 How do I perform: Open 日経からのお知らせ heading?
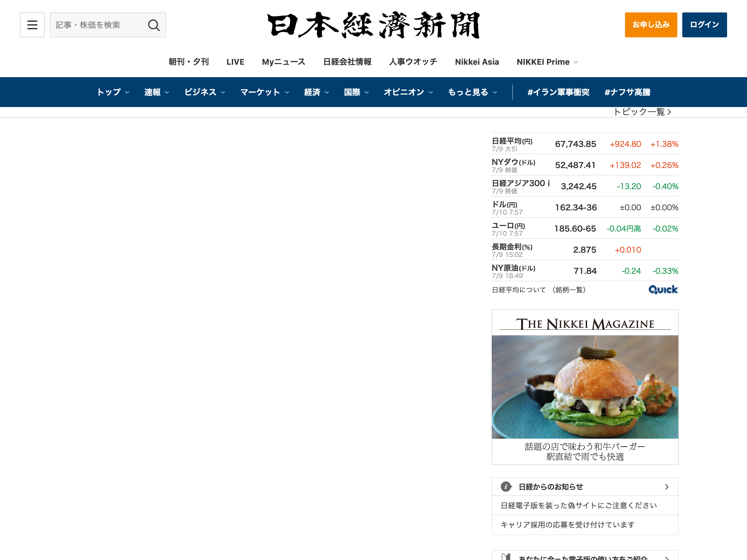coord(551,487)
